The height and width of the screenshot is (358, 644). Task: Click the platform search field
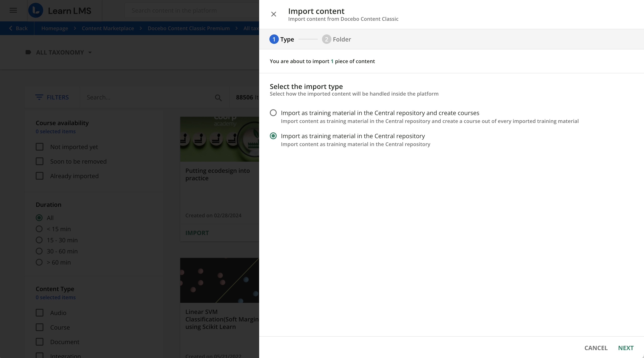192,10
